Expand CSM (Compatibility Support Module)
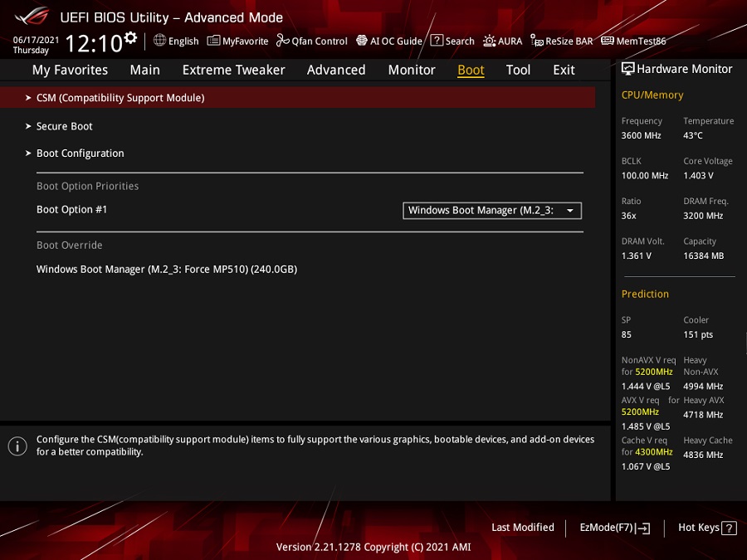 point(297,98)
